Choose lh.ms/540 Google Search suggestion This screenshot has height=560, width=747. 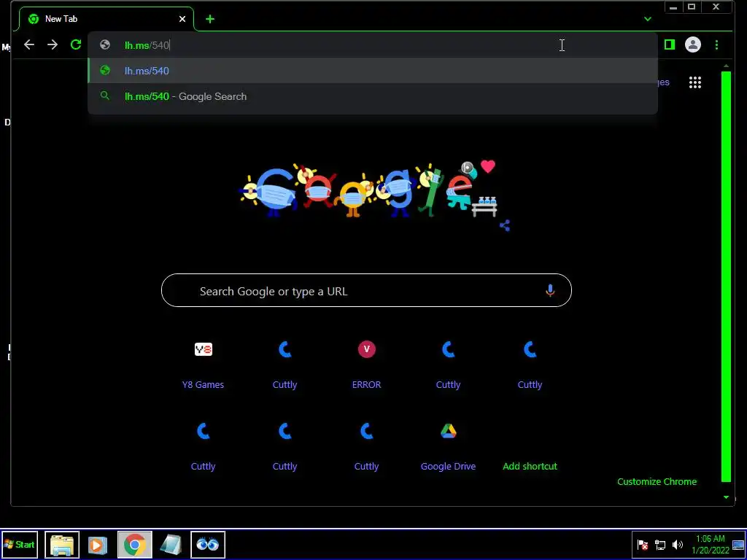(373, 96)
